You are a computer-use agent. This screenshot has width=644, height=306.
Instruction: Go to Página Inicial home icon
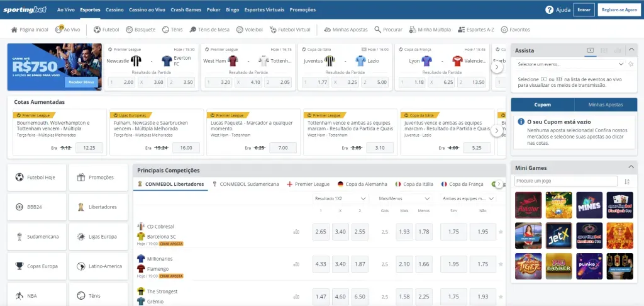(x=14, y=30)
